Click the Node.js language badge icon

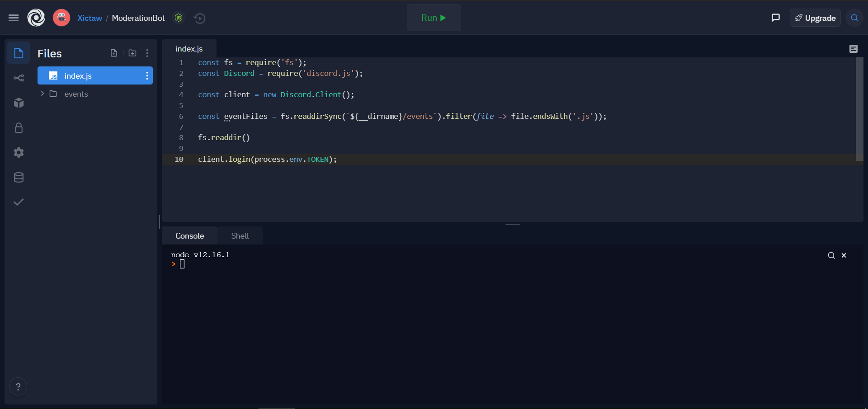179,18
